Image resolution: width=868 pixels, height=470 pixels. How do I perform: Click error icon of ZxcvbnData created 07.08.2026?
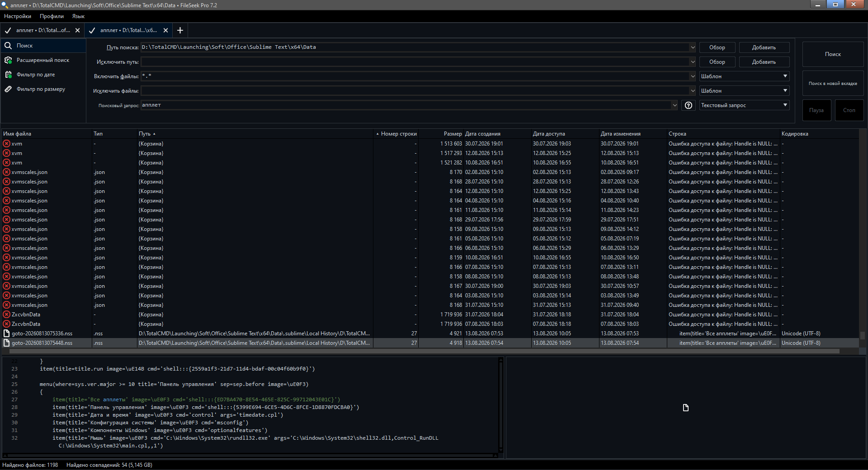point(6,324)
